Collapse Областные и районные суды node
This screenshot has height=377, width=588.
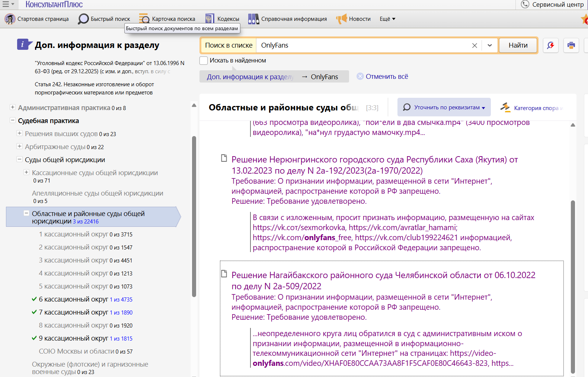point(26,213)
